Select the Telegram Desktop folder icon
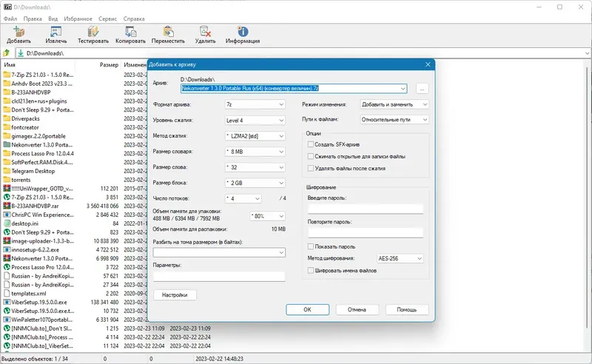The image size is (592, 364). tap(7, 171)
